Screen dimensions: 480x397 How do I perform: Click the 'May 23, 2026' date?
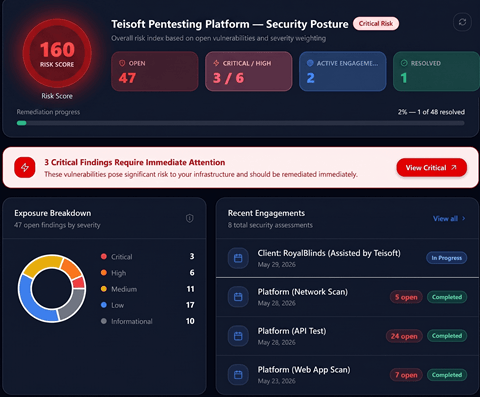tap(277, 381)
